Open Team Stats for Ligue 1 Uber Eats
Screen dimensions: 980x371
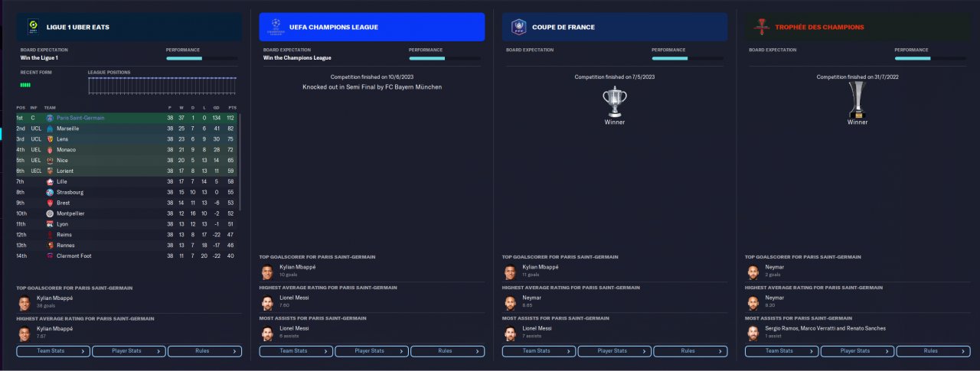point(53,351)
